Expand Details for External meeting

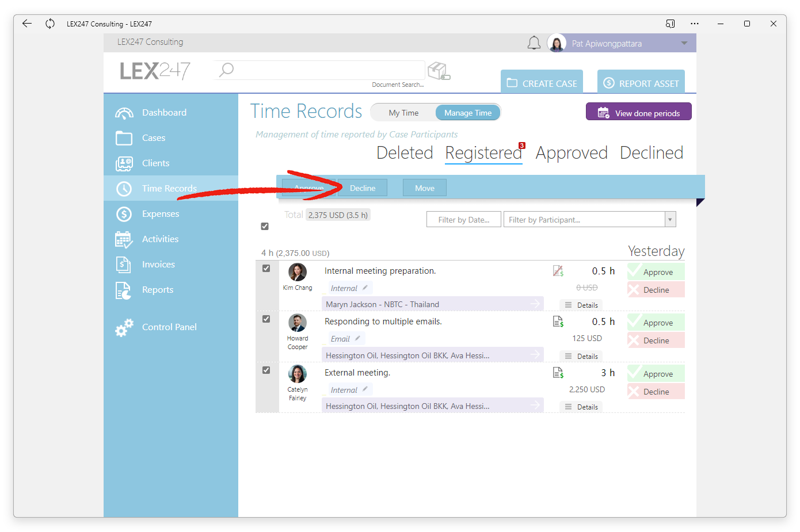581,407
